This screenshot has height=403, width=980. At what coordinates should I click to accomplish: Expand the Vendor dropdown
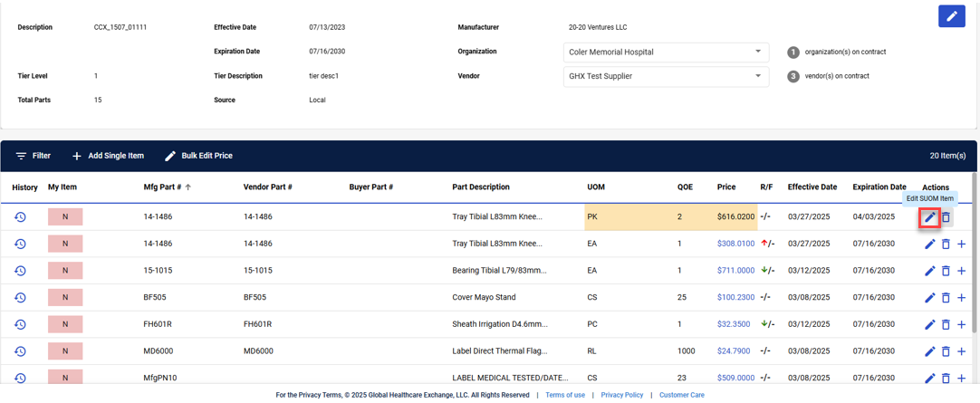click(666, 76)
